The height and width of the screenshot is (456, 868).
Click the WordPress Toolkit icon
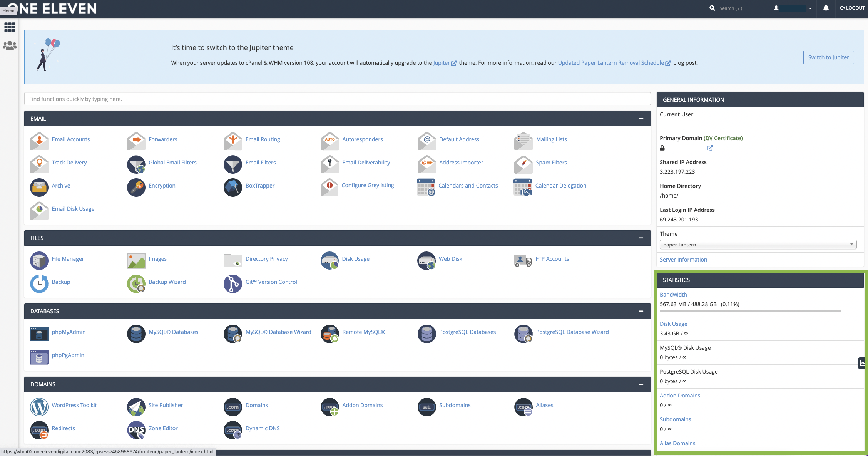pos(39,407)
